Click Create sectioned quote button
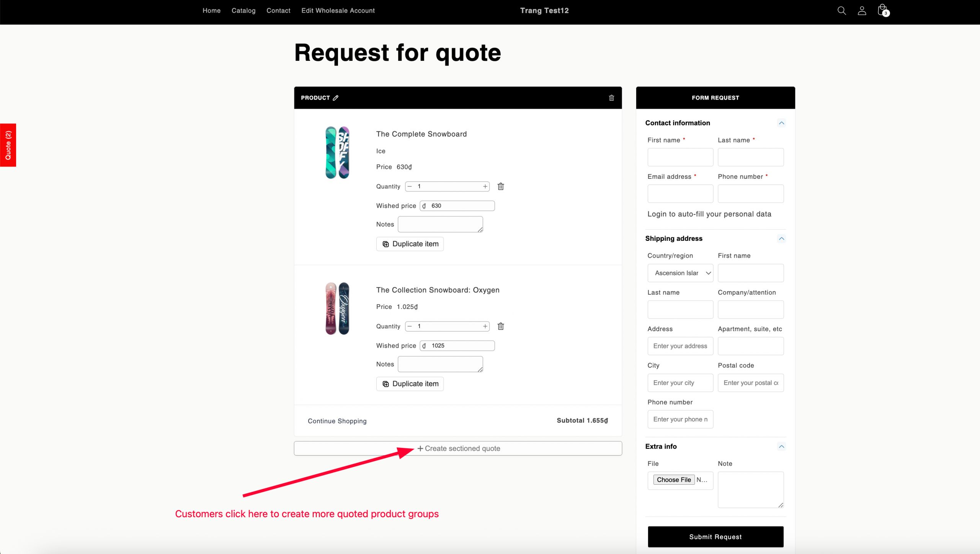The height and width of the screenshot is (554, 980). click(458, 448)
